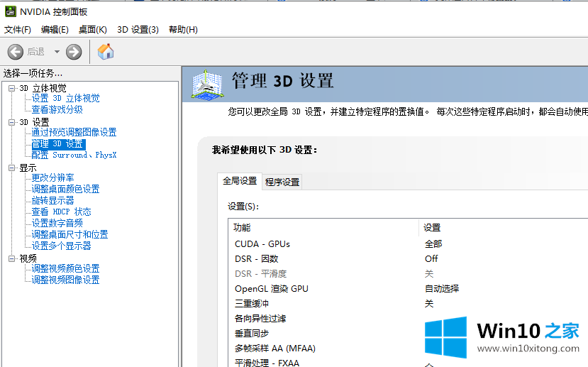Click the Off value for DSR - 因数
This screenshot has width=588, height=367.
coord(431,259)
